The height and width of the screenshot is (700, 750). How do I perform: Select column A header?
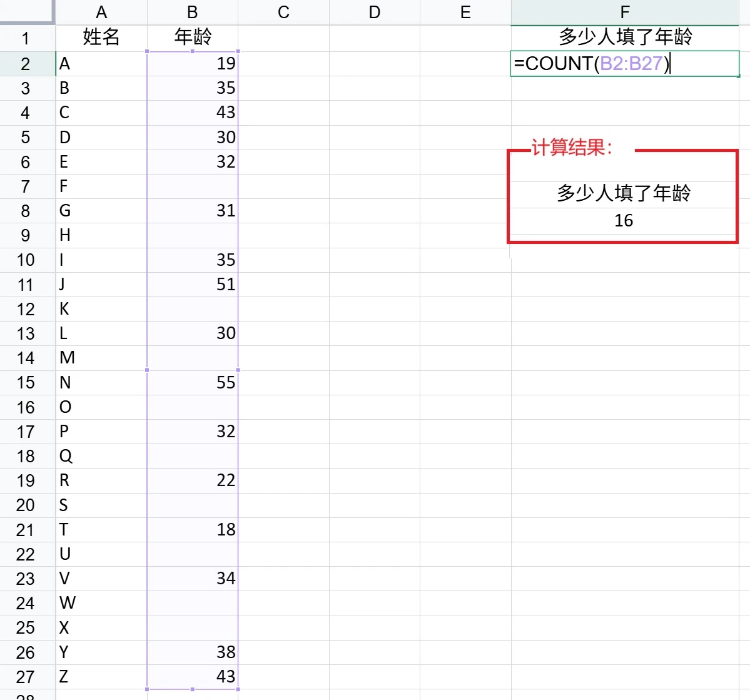pyautogui.click(x=101, y=12)
